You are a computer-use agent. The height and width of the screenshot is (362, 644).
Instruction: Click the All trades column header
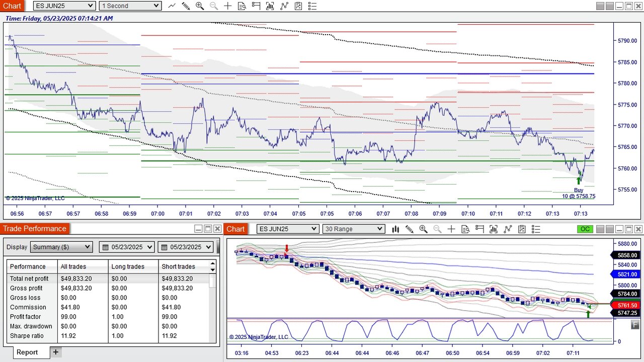(x=83, y=266)
